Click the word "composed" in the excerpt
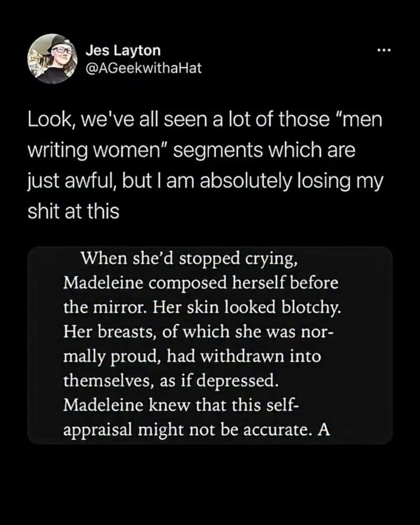The width and height of the screenshot is (420, 525). tap(189, 283)
